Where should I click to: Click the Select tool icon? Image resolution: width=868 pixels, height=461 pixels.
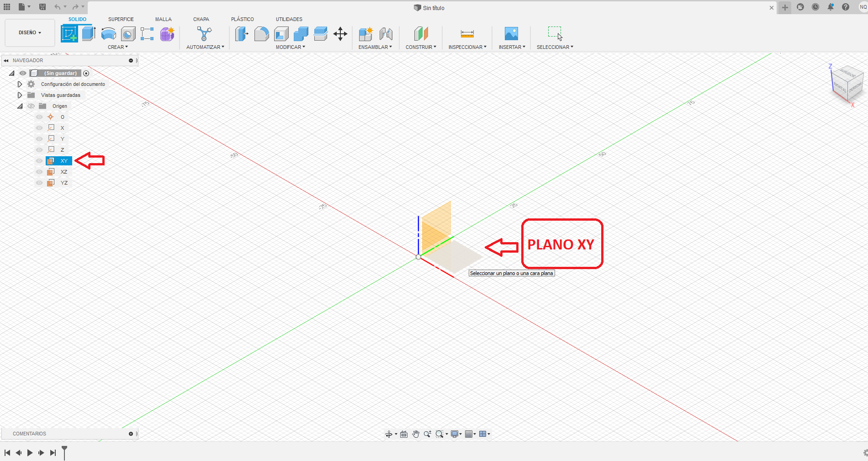click(555, 33)
